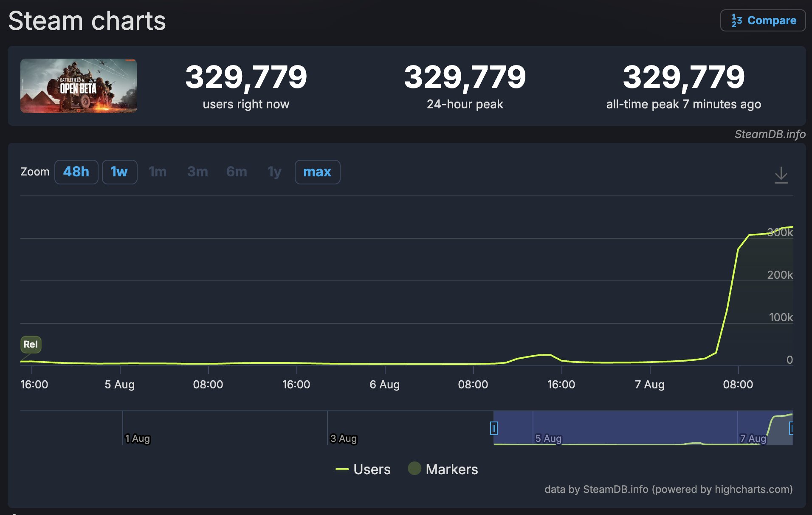Click the Battlefield 6 Open Beta thumbnail
The width and height of the screenshot is (812, 515).
(79, 86)
